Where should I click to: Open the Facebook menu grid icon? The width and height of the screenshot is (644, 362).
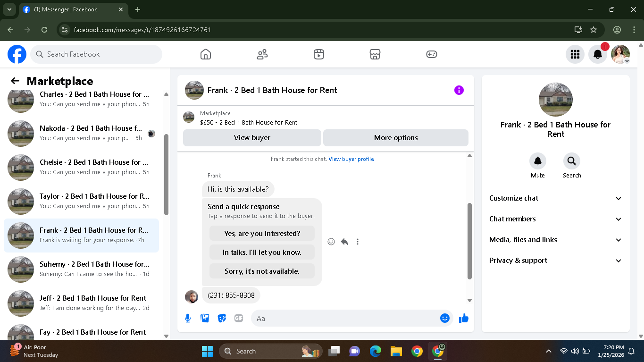(575, 54)
